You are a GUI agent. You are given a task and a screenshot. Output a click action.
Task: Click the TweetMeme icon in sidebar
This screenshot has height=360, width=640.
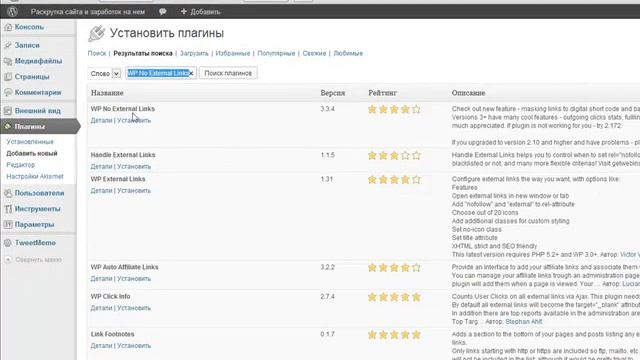pos(8,243)
